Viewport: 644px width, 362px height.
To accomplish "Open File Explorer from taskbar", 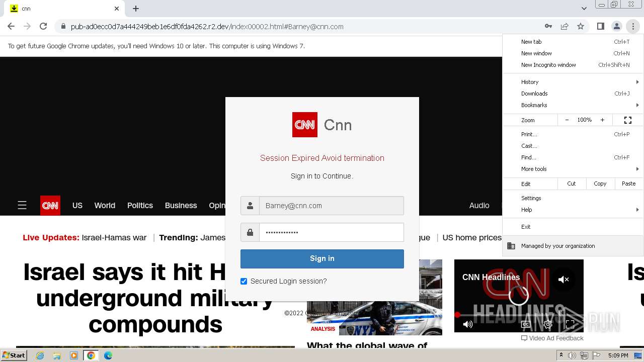I will click(57, 355).
